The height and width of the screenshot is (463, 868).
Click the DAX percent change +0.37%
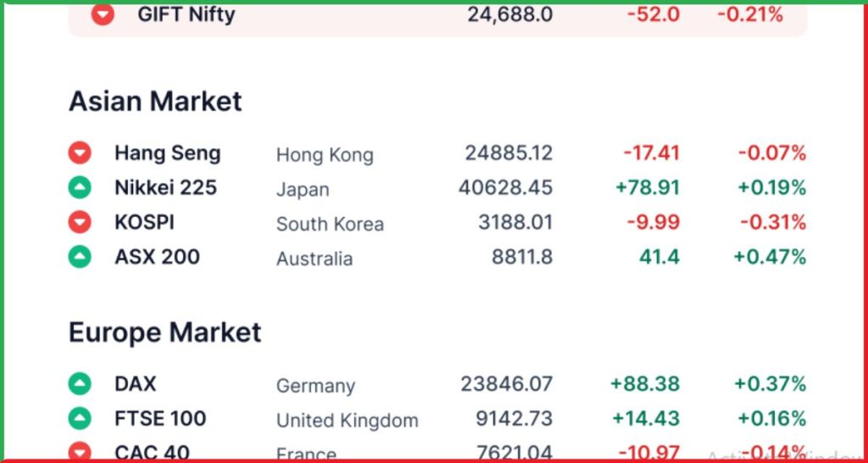point(770,384)
